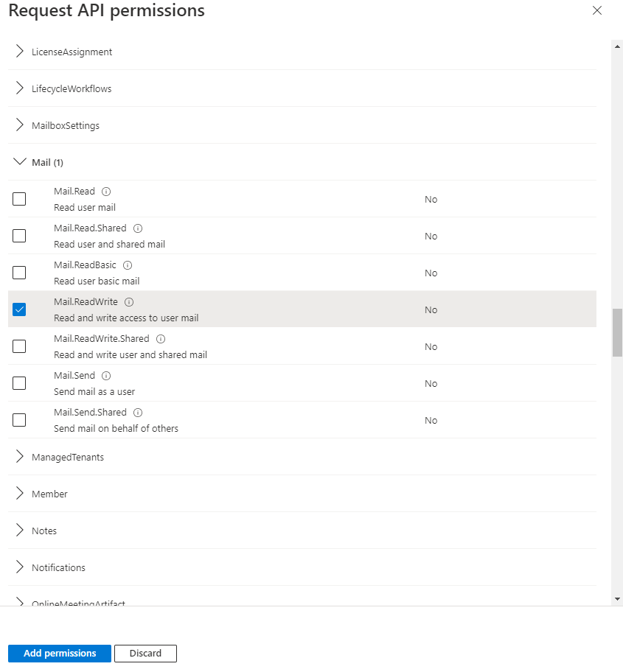Uncheck the Mail.ReadWrite checkbox

[19, 309]
